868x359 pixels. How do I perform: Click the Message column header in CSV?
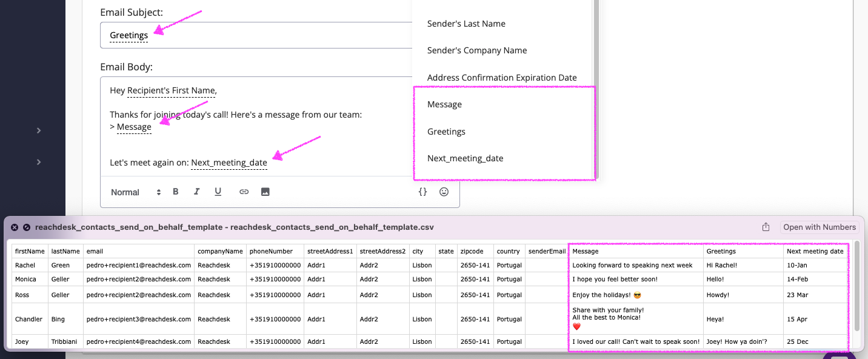tap(636, 251)
